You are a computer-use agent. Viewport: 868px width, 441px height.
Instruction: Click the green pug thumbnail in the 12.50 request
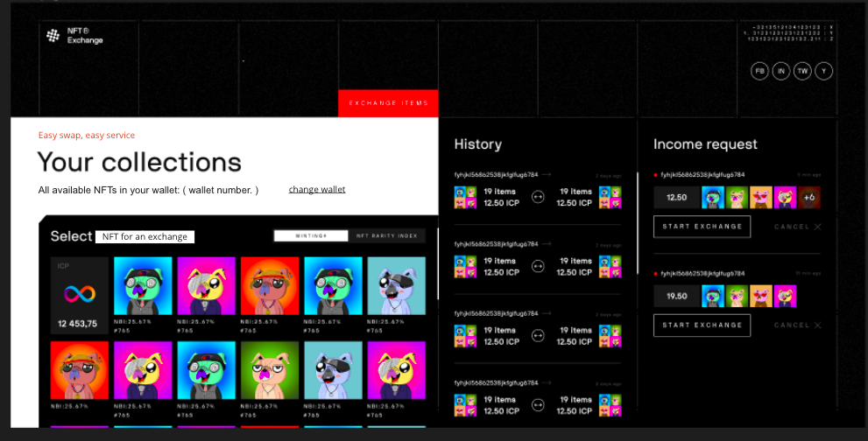[x=713, y=198]
